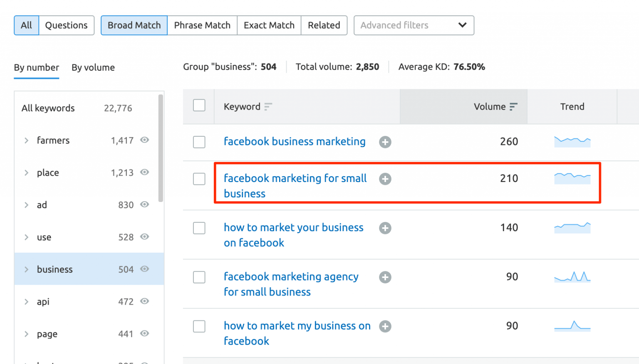
Task: Open the "facebook business marketing" keyword link
Action: coord(294,142)
